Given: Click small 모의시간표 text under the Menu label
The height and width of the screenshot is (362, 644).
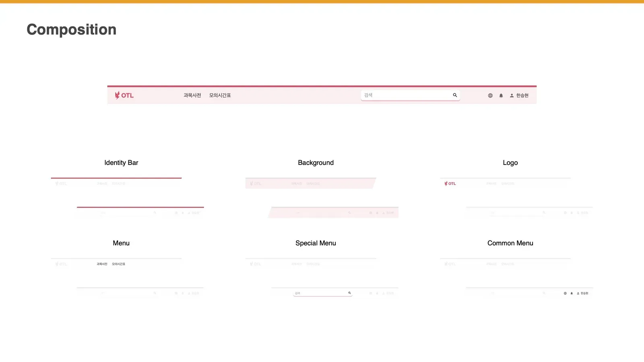Looking at the screenshot, I should coord(118,264).
